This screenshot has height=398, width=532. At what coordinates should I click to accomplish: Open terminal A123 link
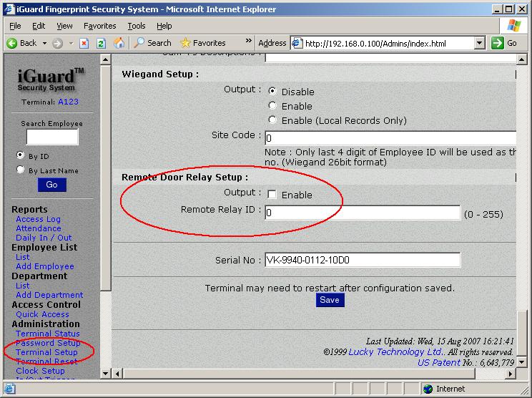[68, 102]
